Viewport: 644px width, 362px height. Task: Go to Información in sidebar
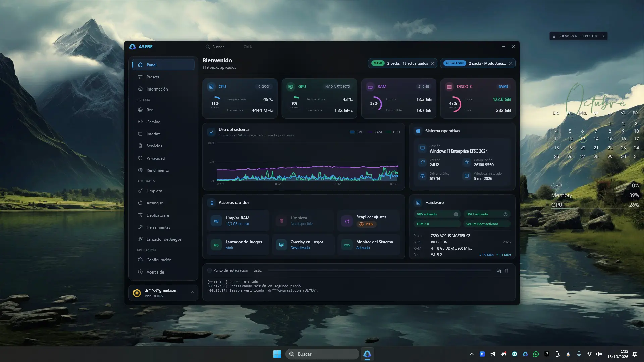pyautogui.click(x=163, y=89)
